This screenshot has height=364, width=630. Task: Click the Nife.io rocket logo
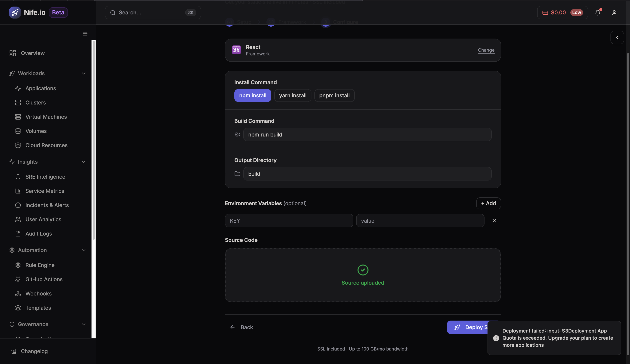point(15,12)
